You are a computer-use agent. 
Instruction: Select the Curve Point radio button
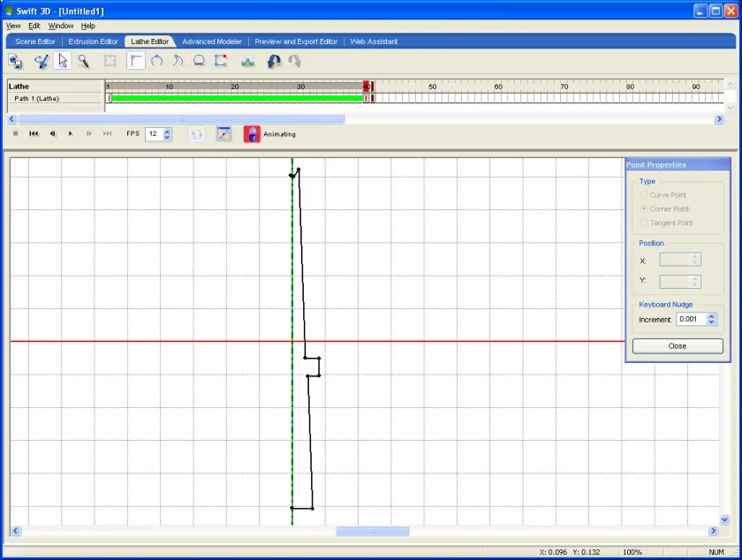(644, 195)
